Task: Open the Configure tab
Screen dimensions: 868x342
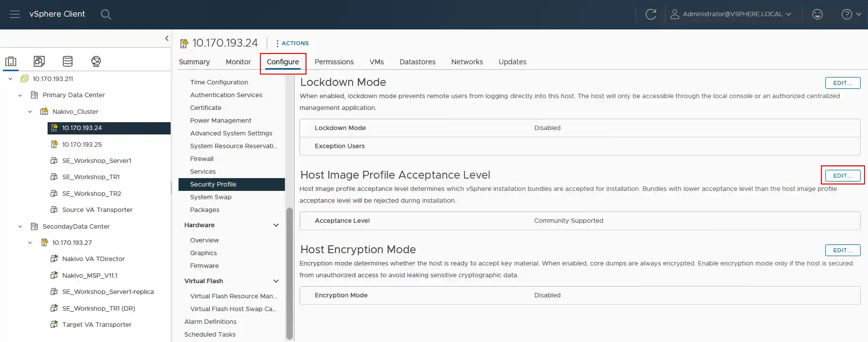Action: coord(283,62)
